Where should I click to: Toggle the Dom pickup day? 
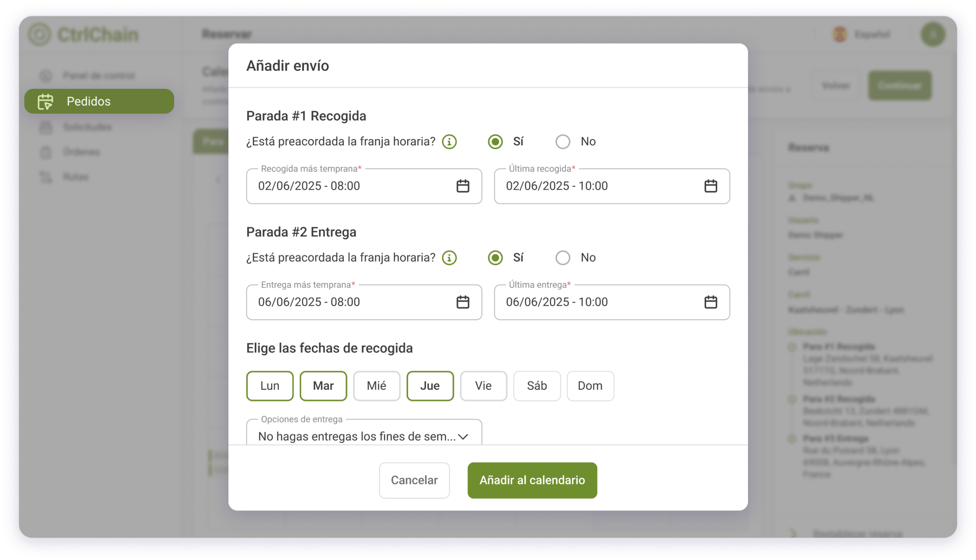tap(590, 386)
